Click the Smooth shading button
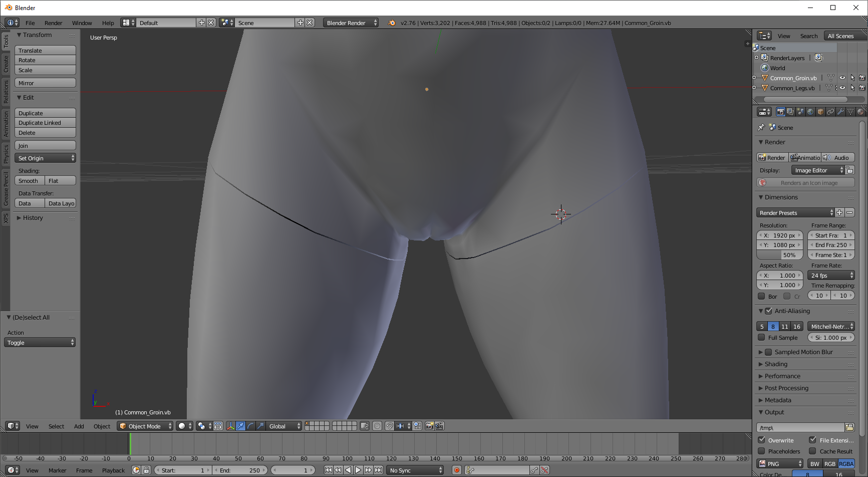 30,180
